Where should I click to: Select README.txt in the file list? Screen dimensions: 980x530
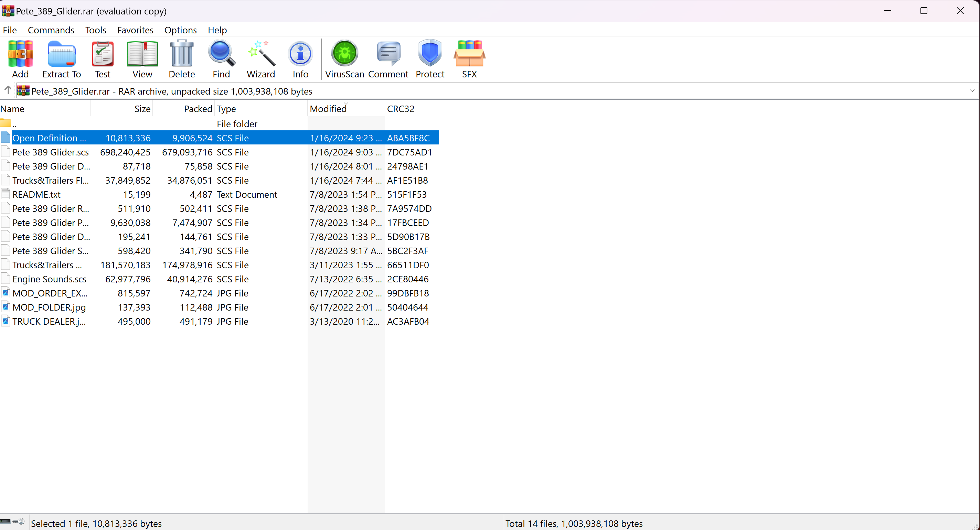(36, 195)
